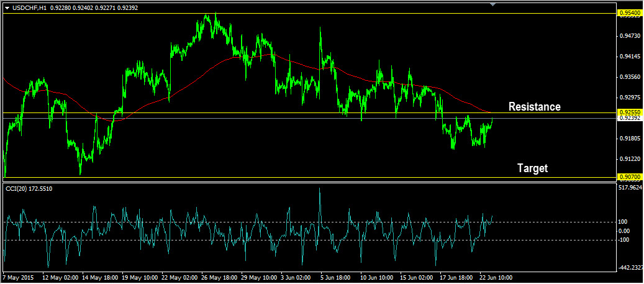The image size is (644, 284).
Task: Click the 22 May 02:00 time label
Action: pos(179,277)
